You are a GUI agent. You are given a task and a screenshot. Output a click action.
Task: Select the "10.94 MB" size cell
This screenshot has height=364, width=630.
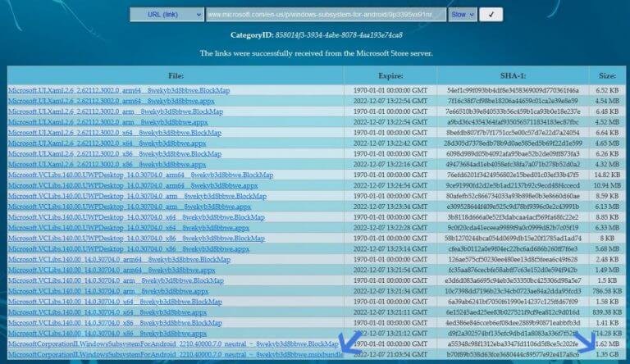click(607, 185)
